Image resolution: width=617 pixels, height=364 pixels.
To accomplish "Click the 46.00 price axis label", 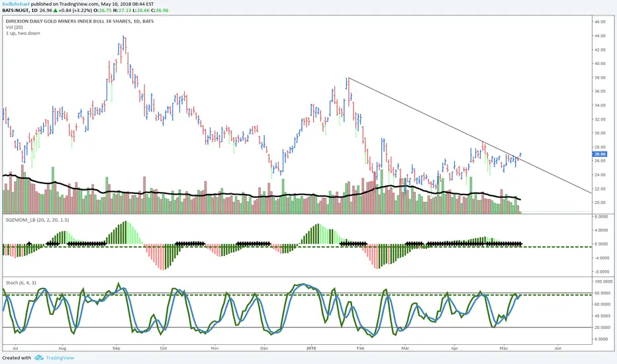I will [x=600, y=22].
